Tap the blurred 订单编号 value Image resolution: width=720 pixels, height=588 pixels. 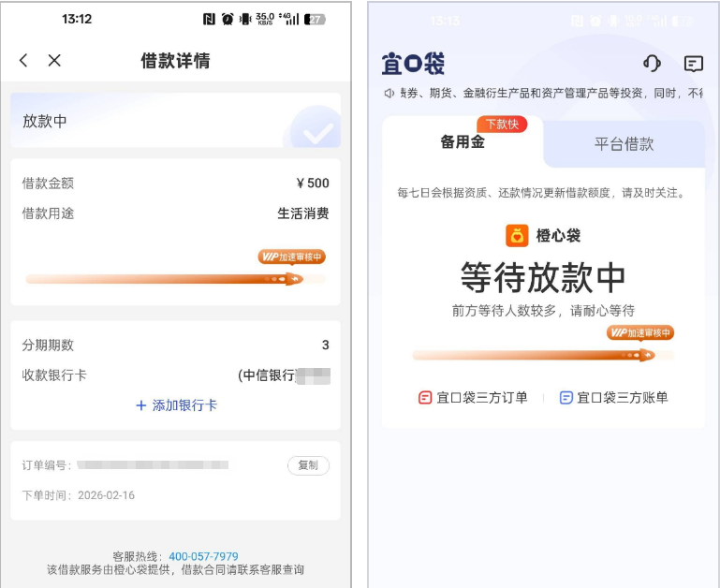point(153,465)
